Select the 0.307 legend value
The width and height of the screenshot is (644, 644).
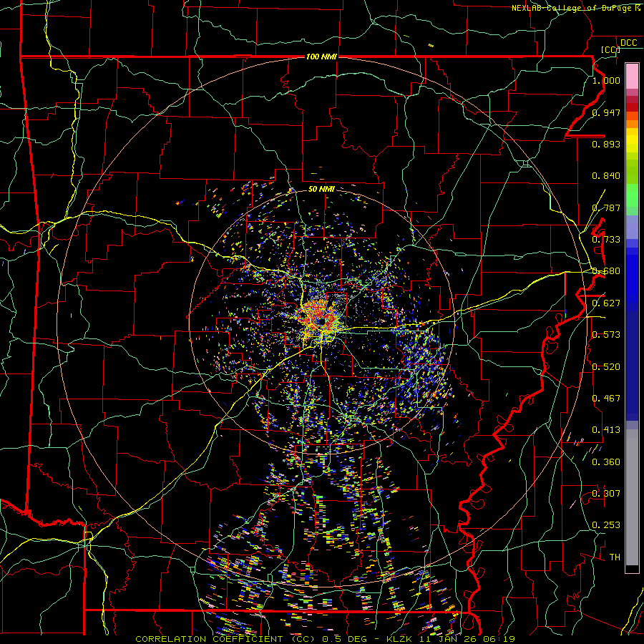pos(606,494)
